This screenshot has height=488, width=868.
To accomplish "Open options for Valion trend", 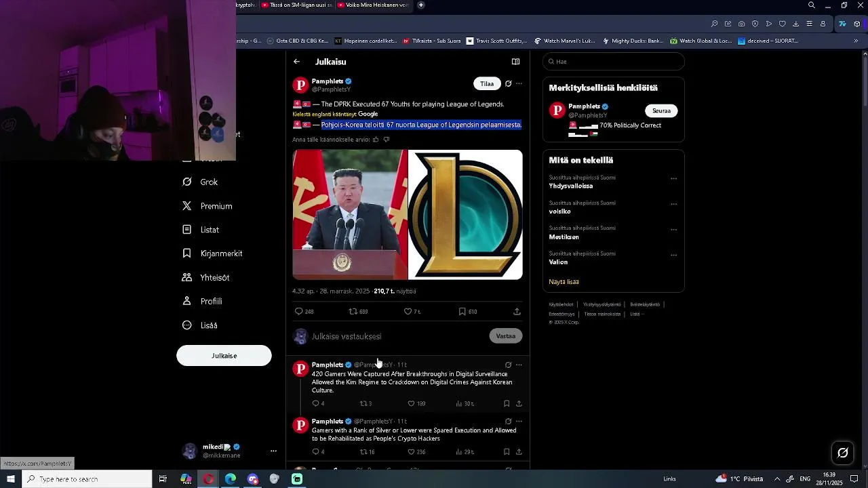I will (x=673, y=256).
